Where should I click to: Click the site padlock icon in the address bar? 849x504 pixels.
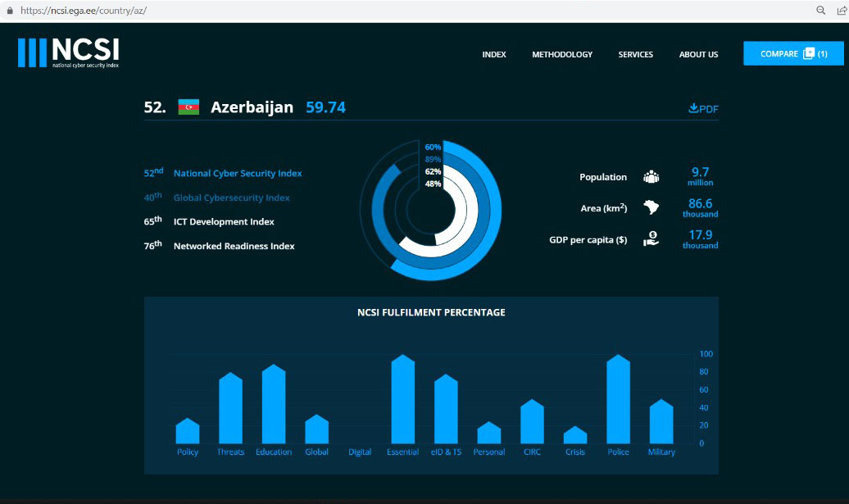pyautogui.click(x=10, y=11)
